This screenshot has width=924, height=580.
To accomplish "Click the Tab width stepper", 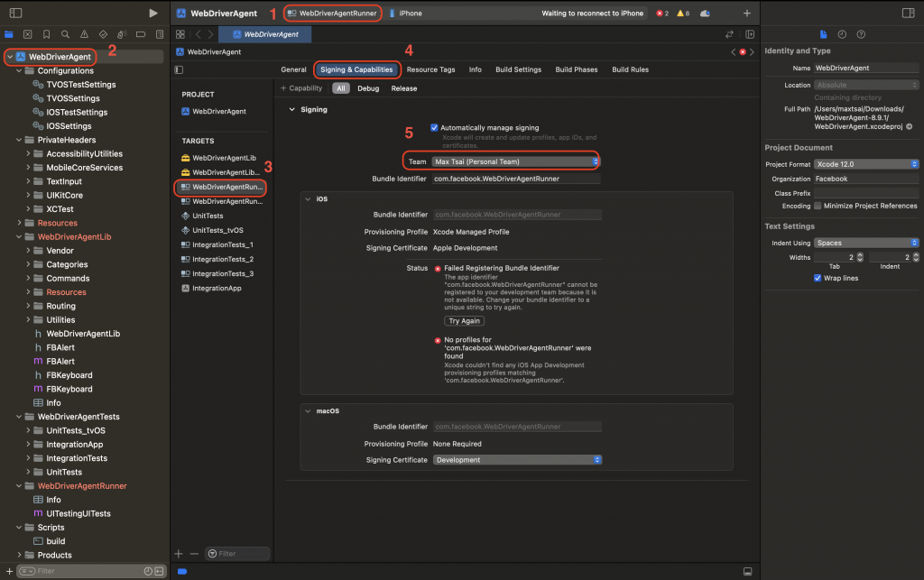I will coord(860,257).
